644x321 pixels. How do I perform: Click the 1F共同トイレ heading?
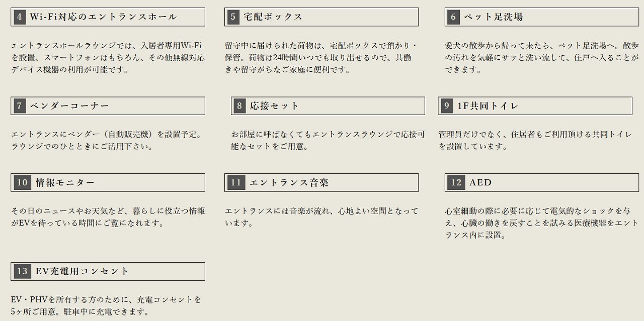[x=488, y=106]
